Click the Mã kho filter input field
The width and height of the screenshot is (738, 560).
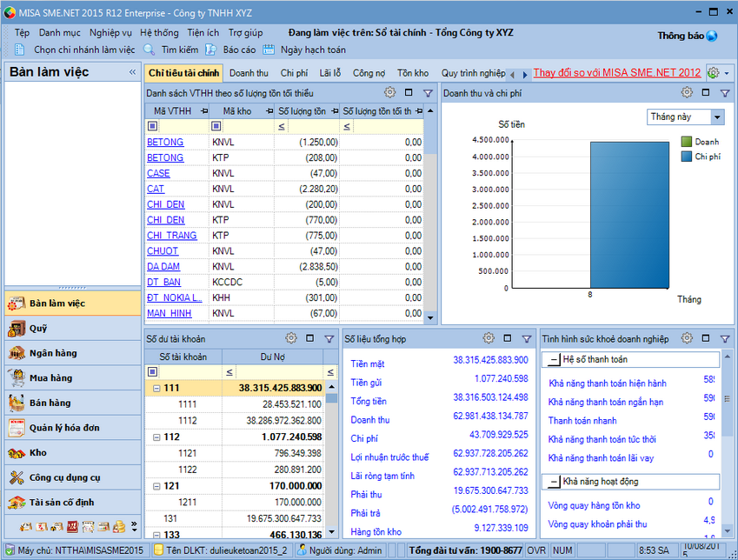[x=248, y=126]
